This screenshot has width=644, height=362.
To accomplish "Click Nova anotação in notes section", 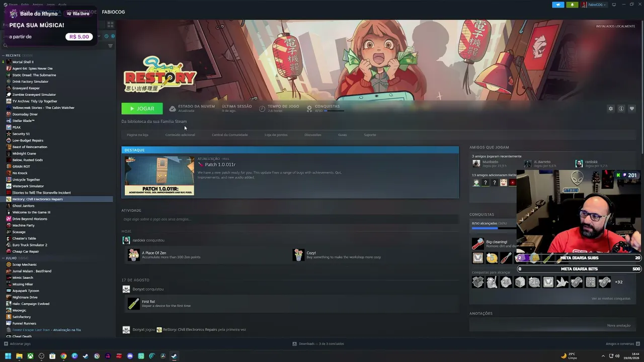I will [x=618, y=325].
